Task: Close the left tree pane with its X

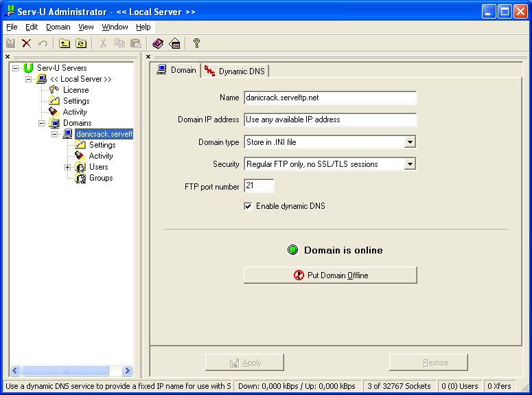Action: (8, 57)
